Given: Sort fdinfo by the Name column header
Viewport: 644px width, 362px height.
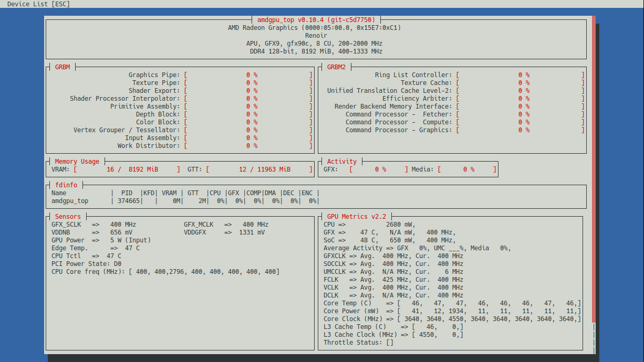Looking at the screenshot, I should [x=59, y=193].
